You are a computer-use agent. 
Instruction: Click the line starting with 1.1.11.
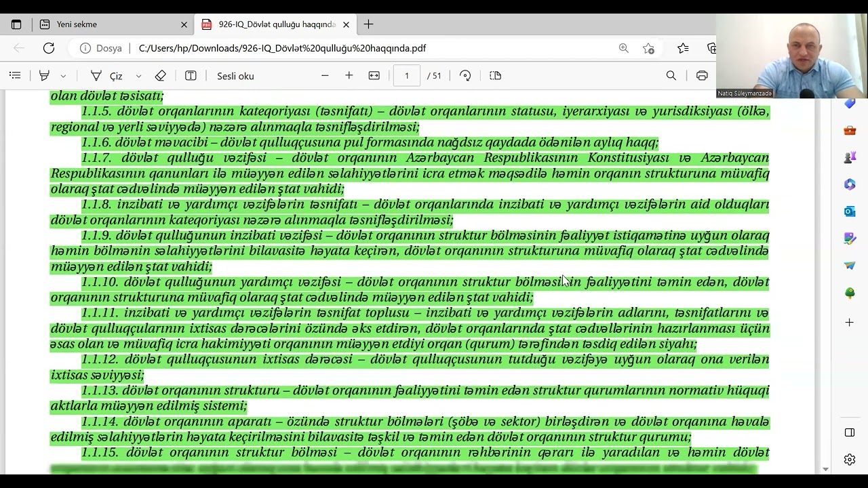[426, 312]
